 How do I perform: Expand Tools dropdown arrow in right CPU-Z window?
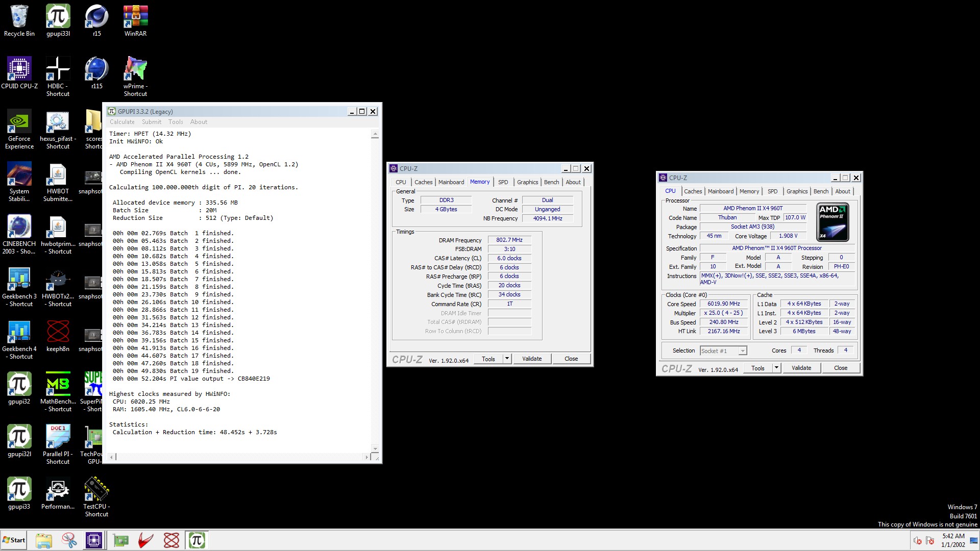click(776, 368)
